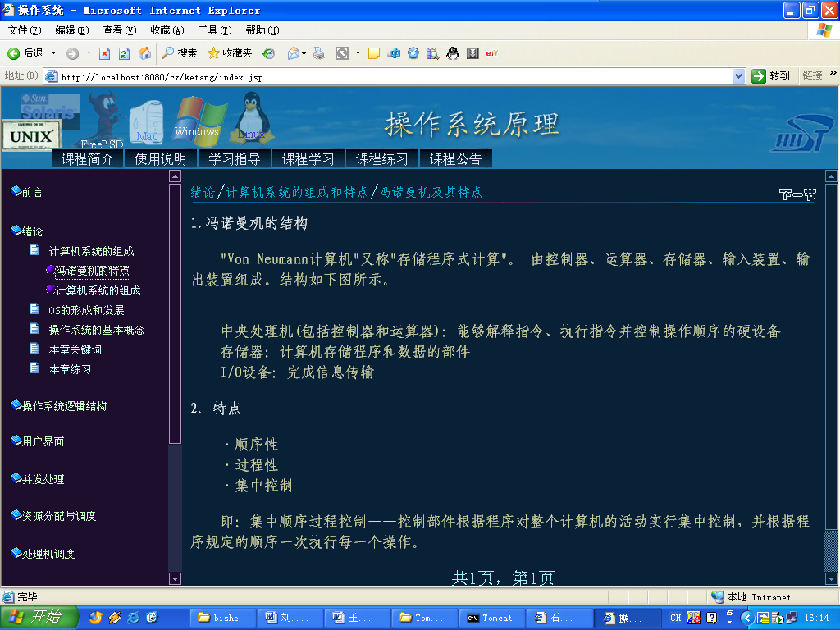The height and width of the screenshot is (630, 840).
Task: Open OS的形成和发展 section
Action: point(77,309)
